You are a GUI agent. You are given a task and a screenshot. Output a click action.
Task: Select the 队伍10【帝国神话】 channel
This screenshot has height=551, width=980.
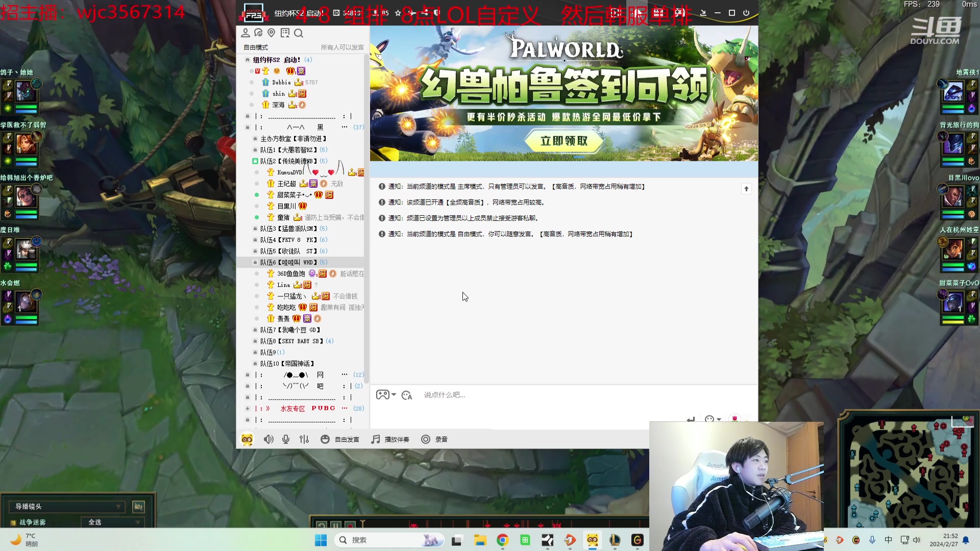pyautogui.click(x=287, y=364)
